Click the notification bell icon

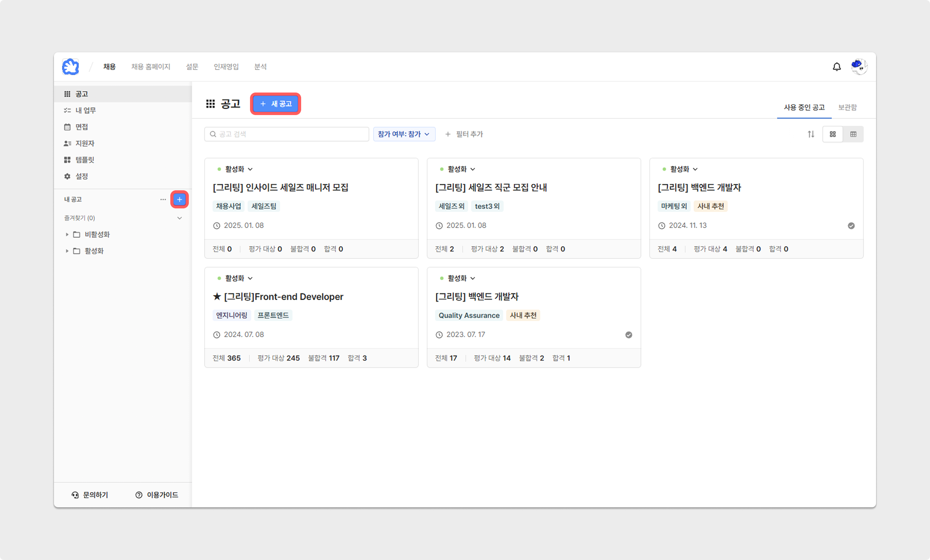click(837, 67)
